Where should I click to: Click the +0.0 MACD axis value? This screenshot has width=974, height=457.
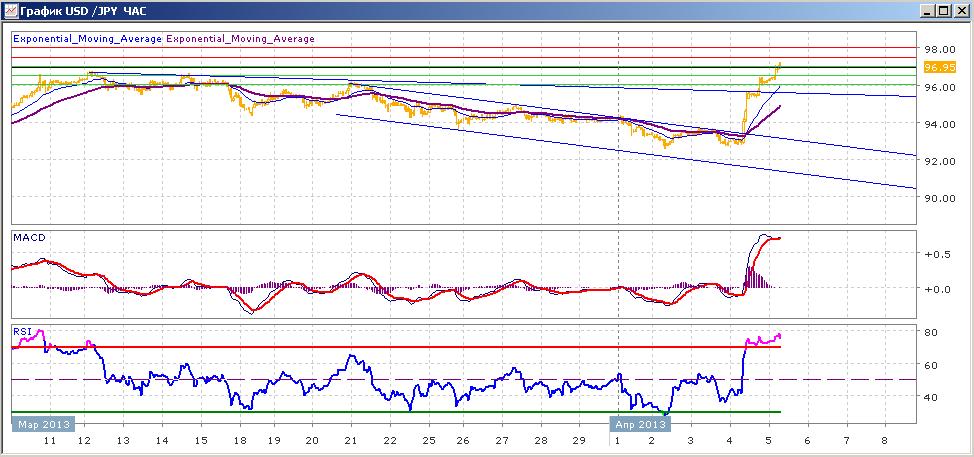click(935, 289)
